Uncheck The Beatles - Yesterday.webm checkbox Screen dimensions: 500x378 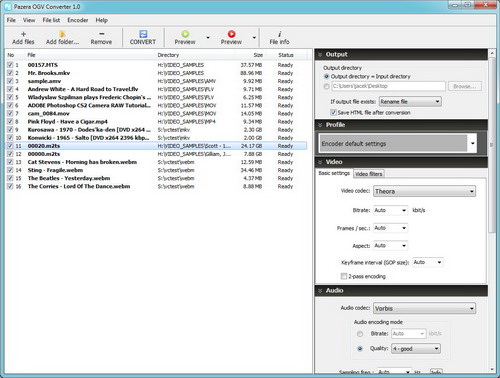10,178
